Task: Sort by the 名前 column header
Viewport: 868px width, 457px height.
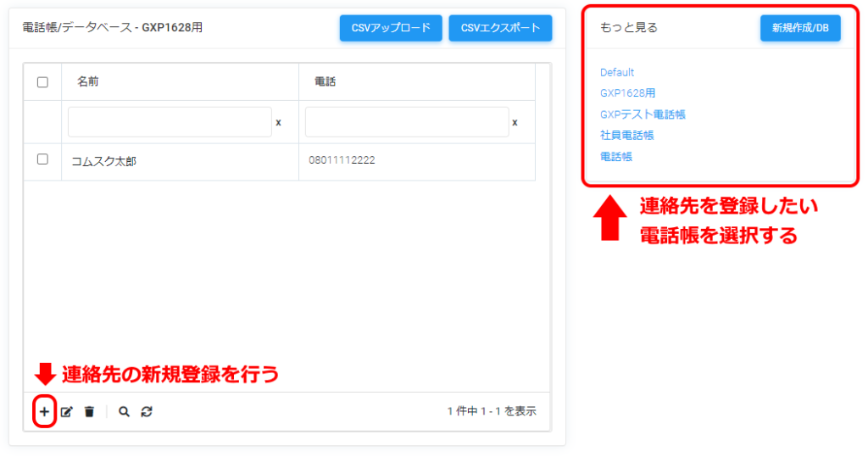Action: pyautogui.click(x=89, y=82)
